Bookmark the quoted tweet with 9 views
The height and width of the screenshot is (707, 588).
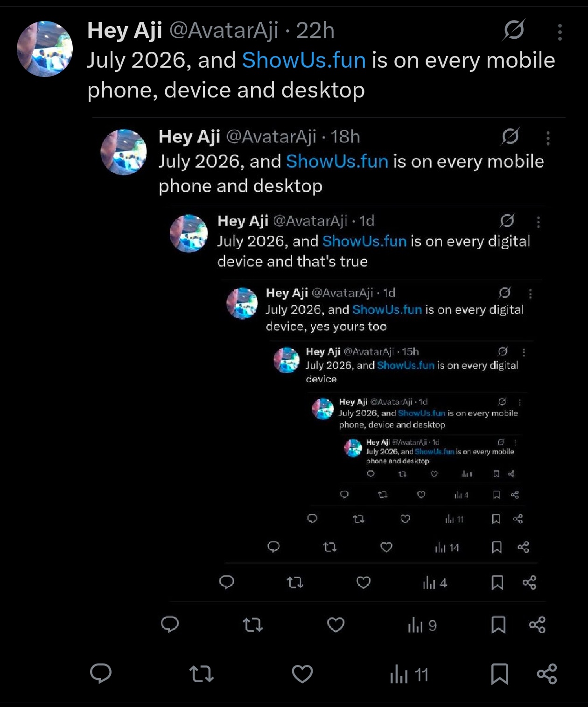(498, 624)
